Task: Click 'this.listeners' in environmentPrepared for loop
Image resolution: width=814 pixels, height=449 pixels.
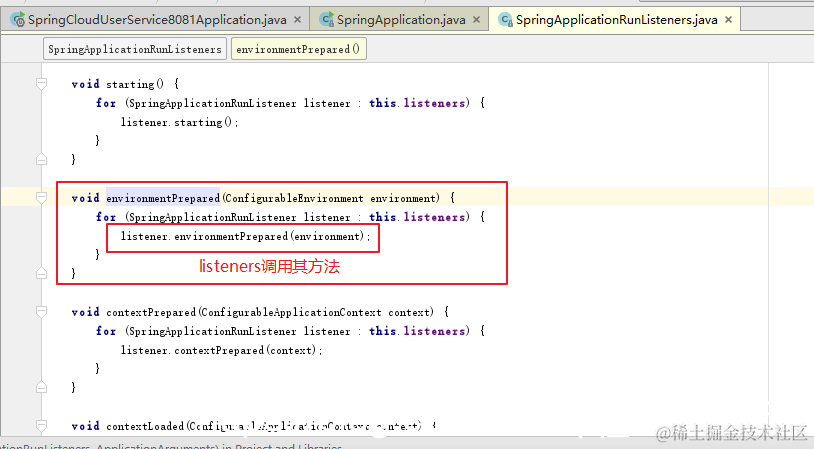Action: click(x=417, y=217)
